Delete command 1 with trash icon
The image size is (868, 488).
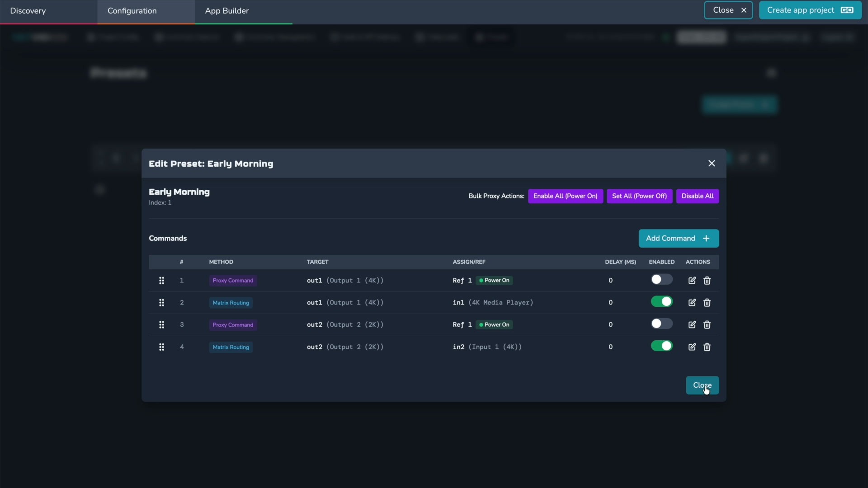coord(707,281)
